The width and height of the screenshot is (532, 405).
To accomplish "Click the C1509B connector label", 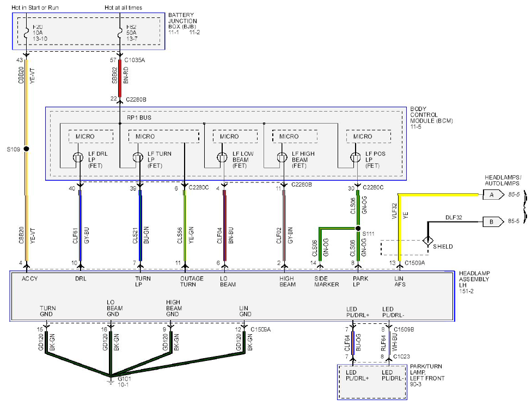I will (403, 329).
